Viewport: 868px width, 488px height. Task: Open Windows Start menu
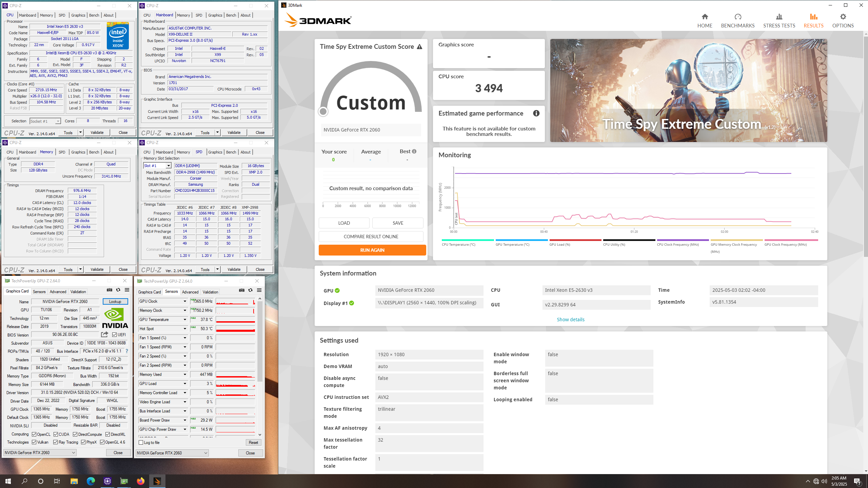click(x=8, y=481)
